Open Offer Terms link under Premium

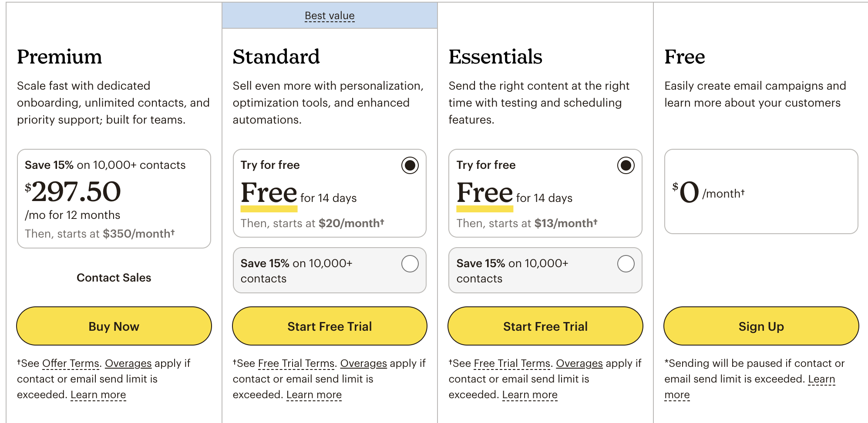click(71, 363)
